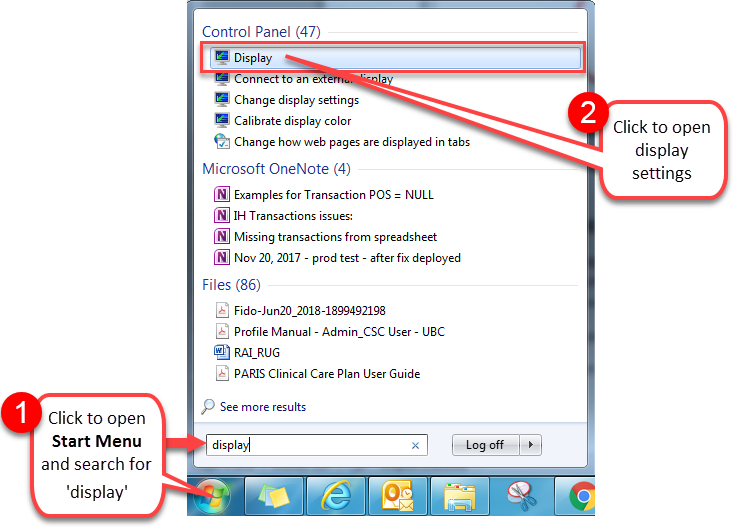The width and height of the screenshot is (737, 527).
Task: Launch Snipping Tool from the taskbar
Action: tap(520, 497)
